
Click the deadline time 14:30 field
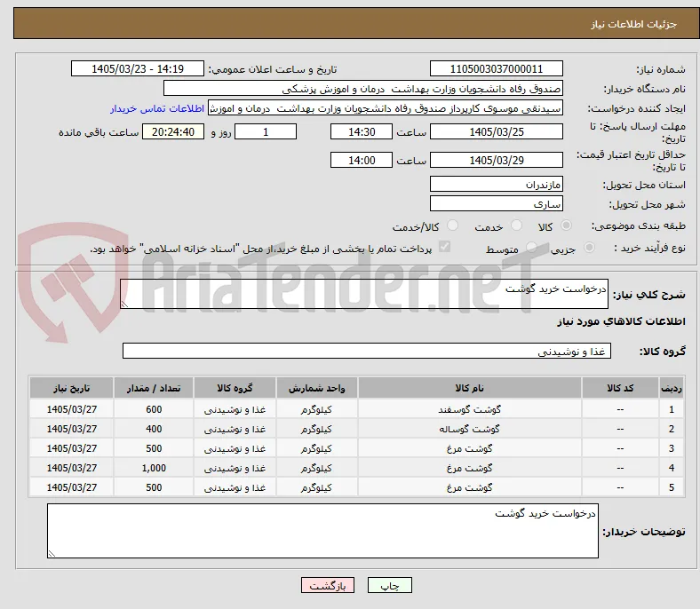click(x=362, y=132)
